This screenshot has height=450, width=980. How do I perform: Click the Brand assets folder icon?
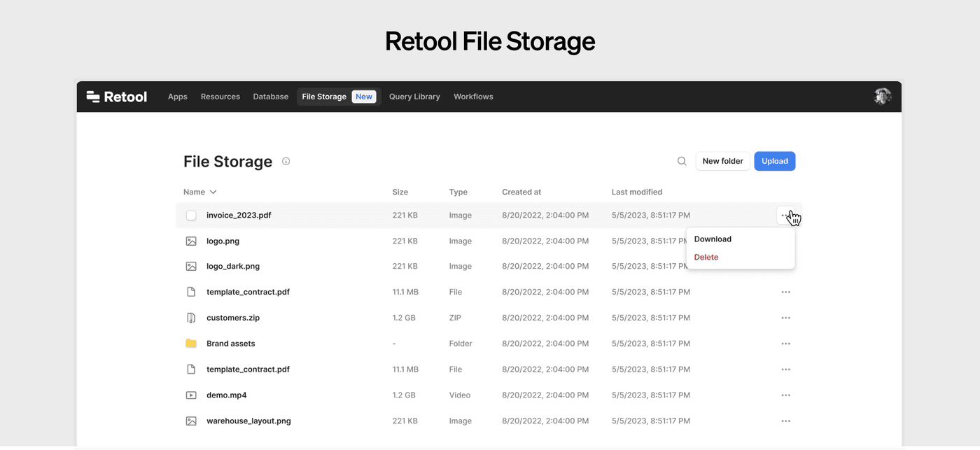coord(191,344)
